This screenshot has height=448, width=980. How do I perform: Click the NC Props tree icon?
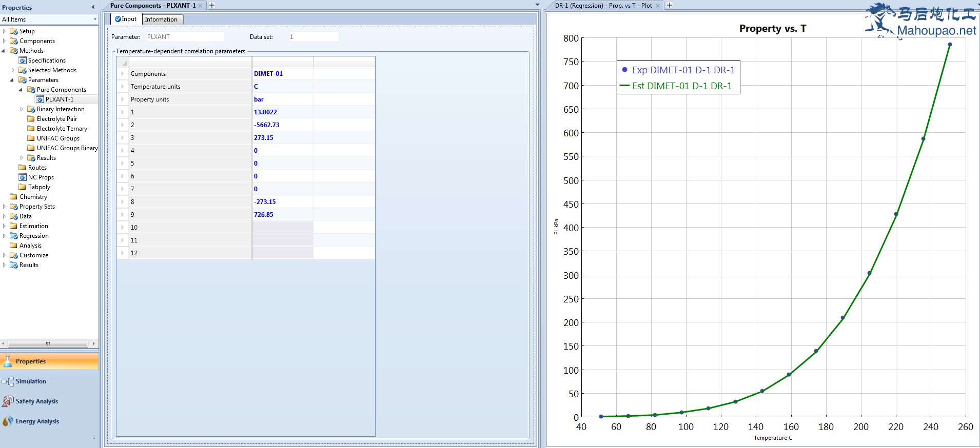coord(23,177)
